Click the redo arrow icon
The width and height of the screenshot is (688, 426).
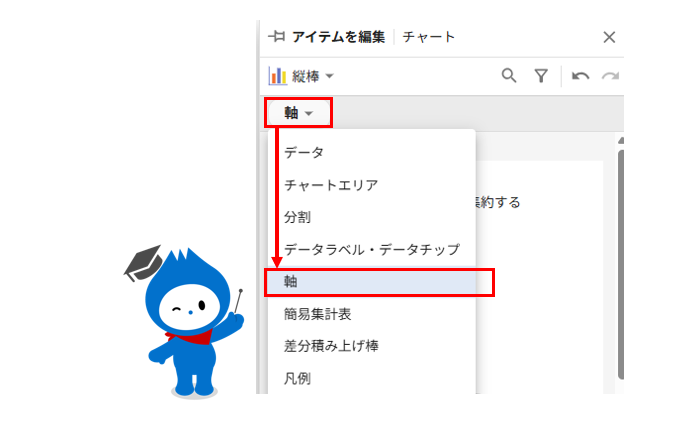[610, 76]
